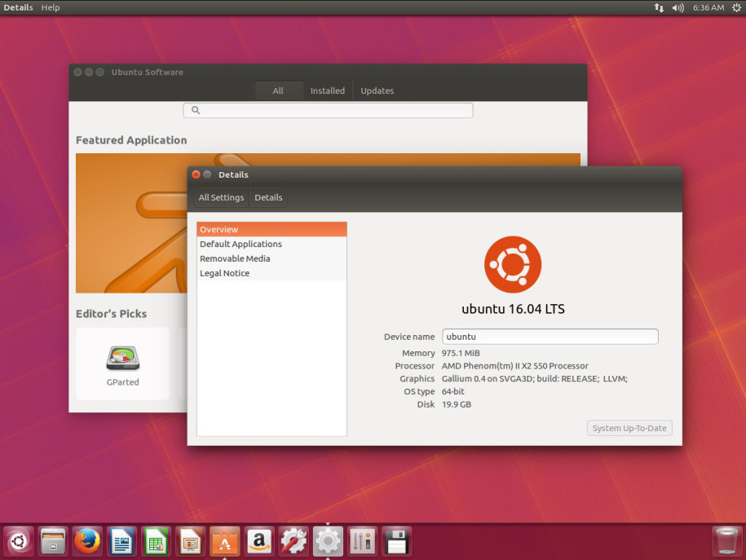The height and width of the screenshot is (560, 746).
Task: Select Legal Notice in the sidebar
Action: pos(271,273)
